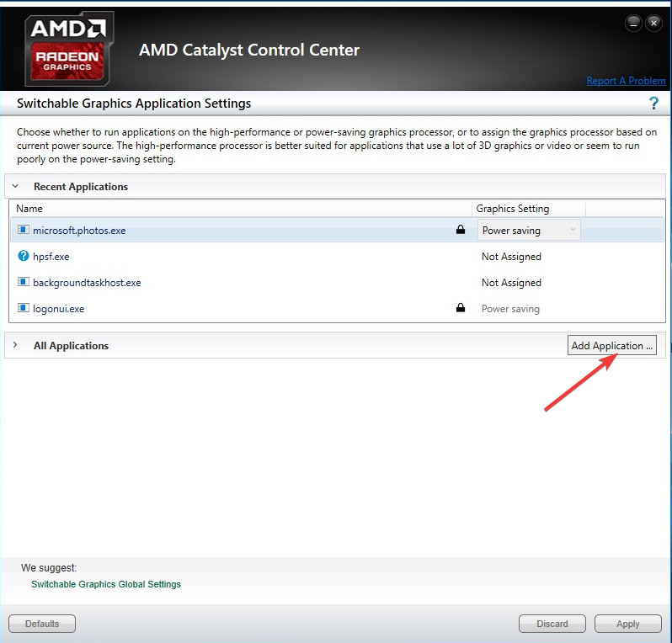672x643 pixels.
Task: Close the Catalyst Control Center window
Action: coord(653,23)
